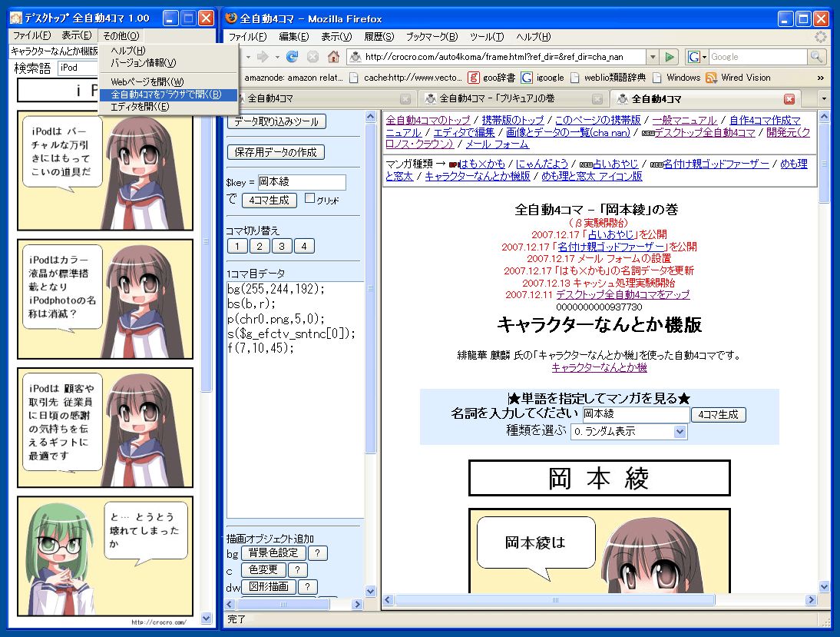Close the 「プリキュア」の巻 tab
This screenshot has width=840, height=637.
[597, 99]
